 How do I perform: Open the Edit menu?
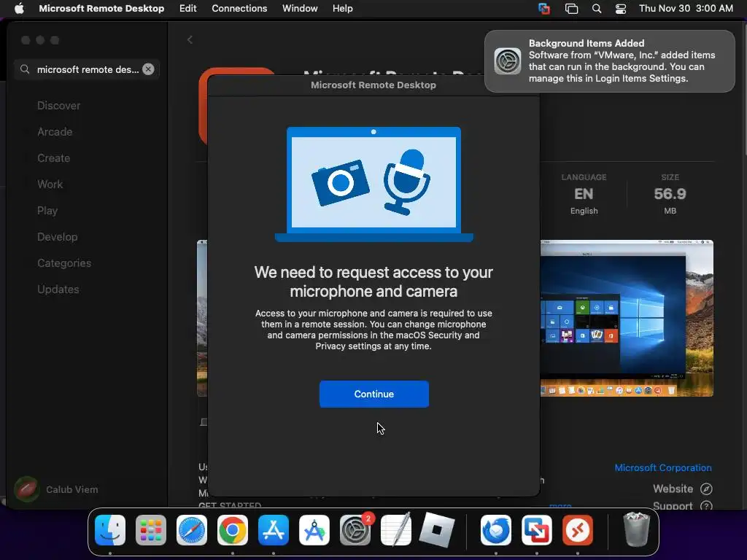point(187,9)
